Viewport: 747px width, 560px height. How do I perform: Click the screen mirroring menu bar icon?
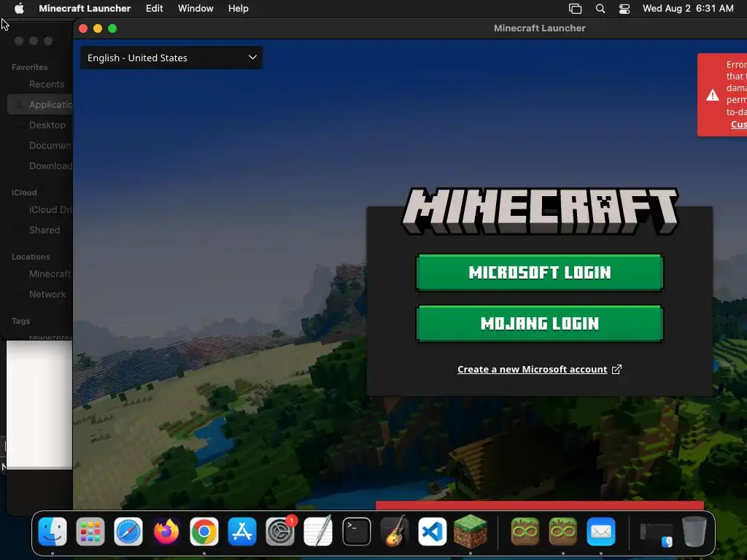[575, 9]
